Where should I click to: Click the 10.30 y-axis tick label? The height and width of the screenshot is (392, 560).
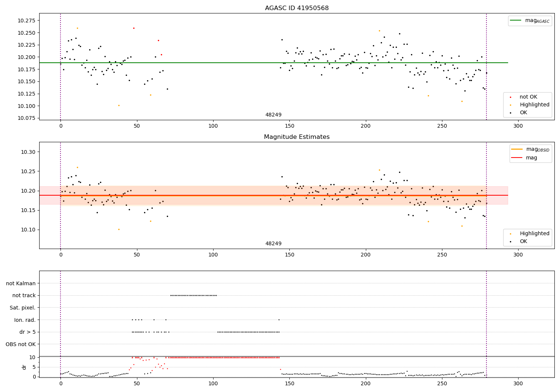pos(28,152)
